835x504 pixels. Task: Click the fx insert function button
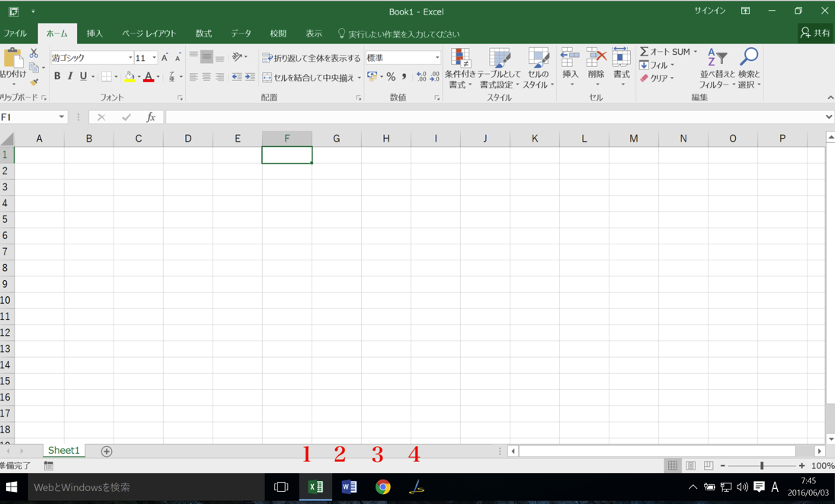pos(151,117)
